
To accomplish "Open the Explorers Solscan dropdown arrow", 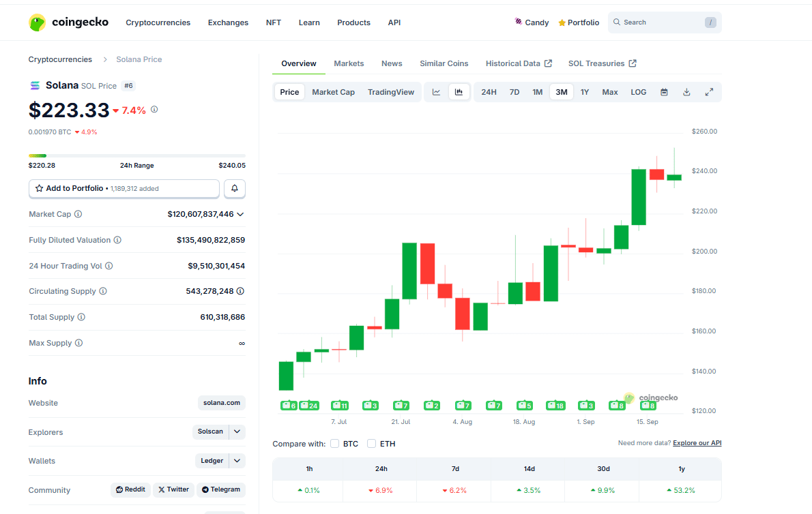I will (x=237, y=432).
